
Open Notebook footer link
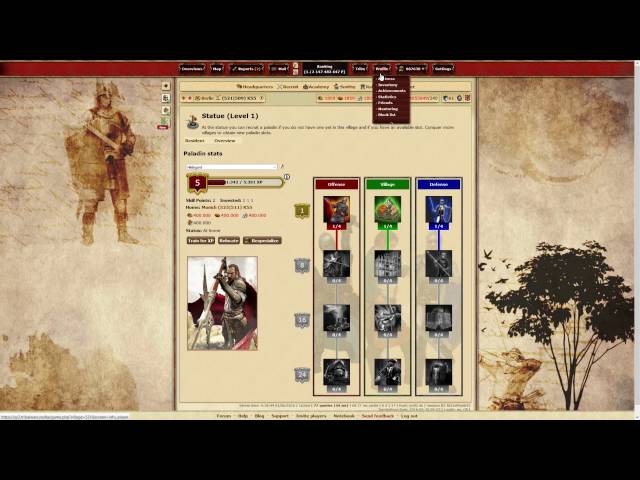(x=344, y=416)
